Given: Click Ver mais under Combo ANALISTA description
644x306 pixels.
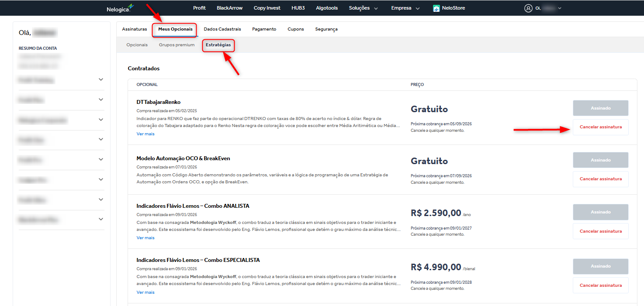Looking at the screenshot, I should coord(145,238).
